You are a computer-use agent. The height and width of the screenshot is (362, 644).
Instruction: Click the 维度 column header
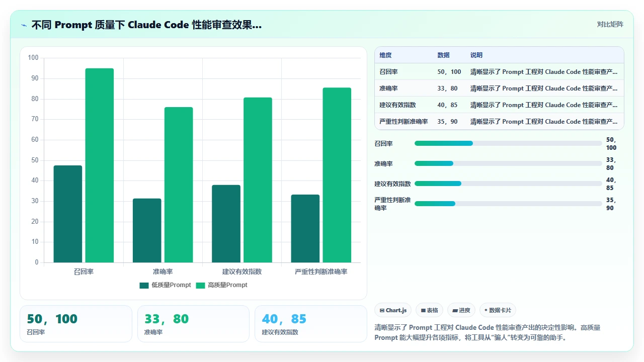(385, 55)
